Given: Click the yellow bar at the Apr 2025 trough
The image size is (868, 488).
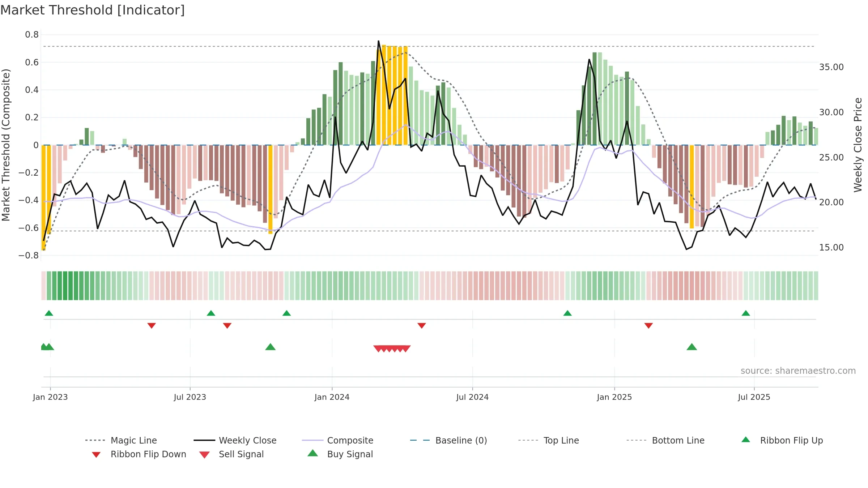Looking at the screenshot, I should point(692,187).
